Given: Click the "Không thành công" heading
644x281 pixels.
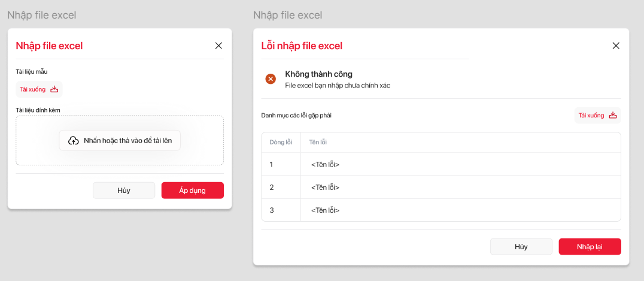Looking at the screenshot, I should pos(318,74).
